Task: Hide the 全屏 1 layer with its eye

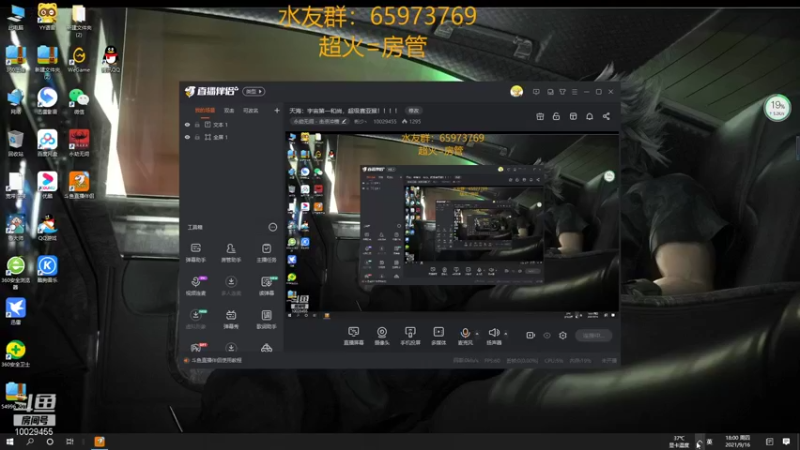Action: coord(187,137)
